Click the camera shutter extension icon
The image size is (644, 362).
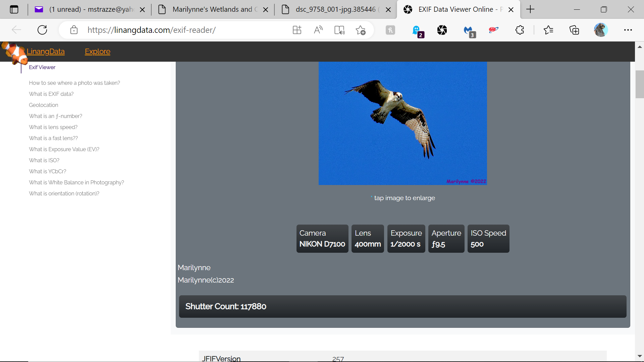click(x=442, y=30)
